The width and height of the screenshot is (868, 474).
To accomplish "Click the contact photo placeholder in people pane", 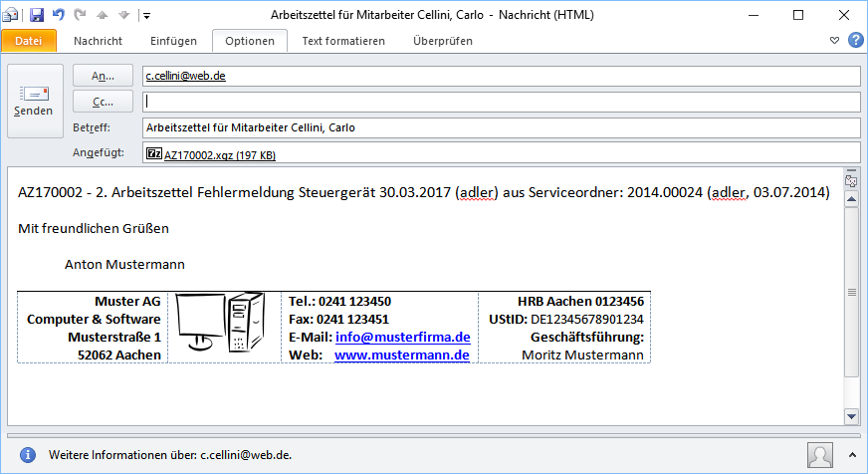I will point(819,454).
